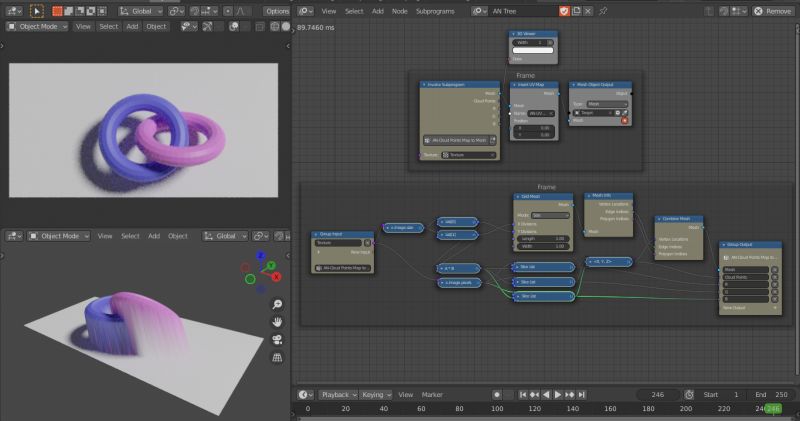Image resolution: width=800 pixels, height=421 pixels.
Task: Click play animation button in timeline
Action: [558, 394]
